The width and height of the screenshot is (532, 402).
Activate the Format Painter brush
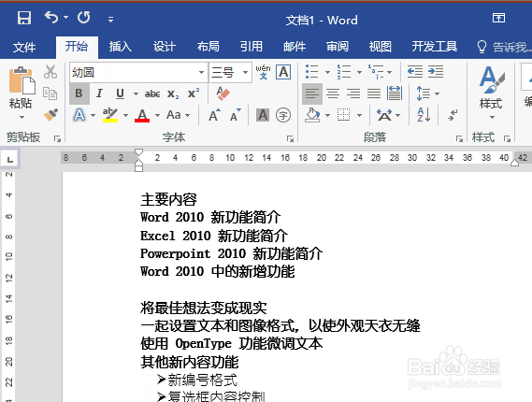pos(50,115)
